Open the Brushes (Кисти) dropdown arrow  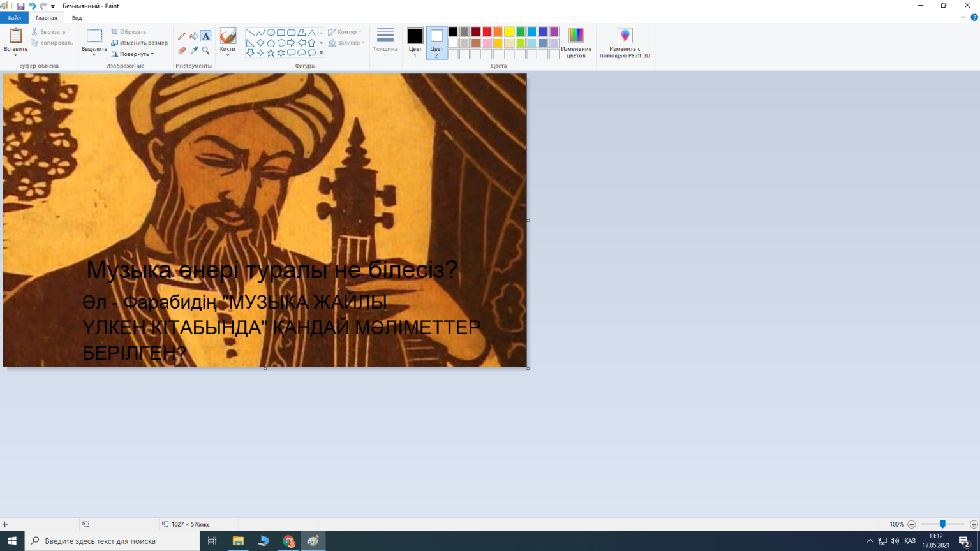[228, 55]
